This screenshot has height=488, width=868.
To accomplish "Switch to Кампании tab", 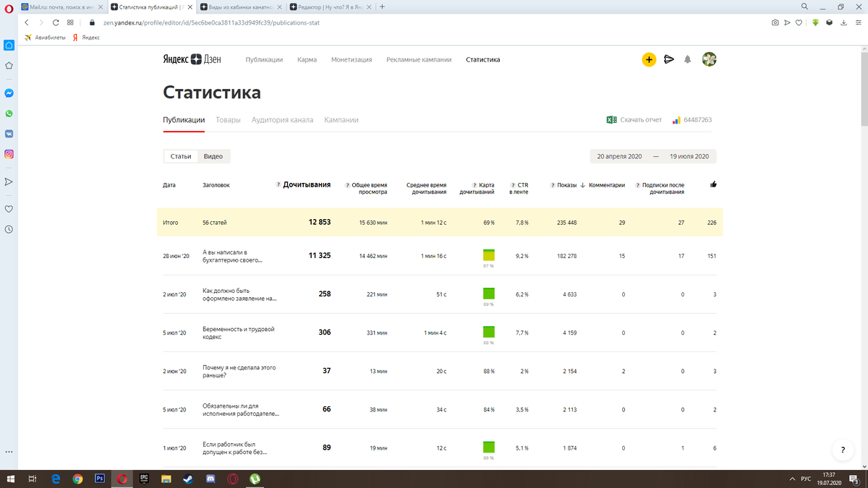I will click(341, 120).
